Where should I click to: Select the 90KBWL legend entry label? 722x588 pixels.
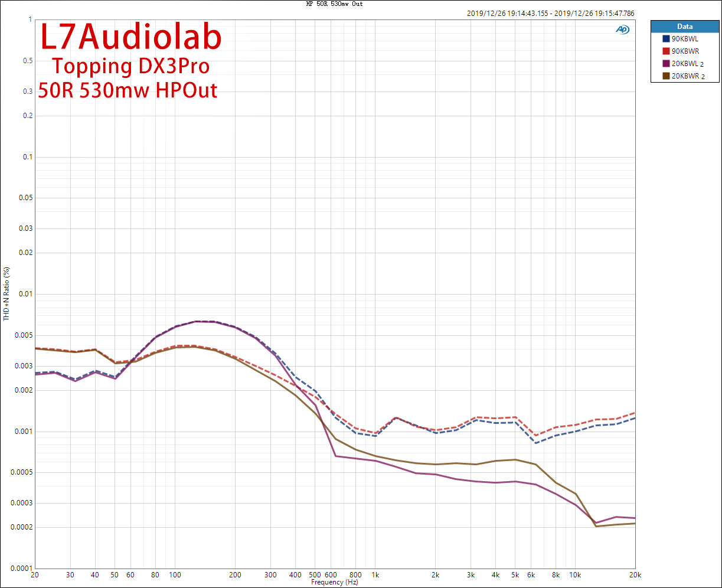[x=685, y=39]
